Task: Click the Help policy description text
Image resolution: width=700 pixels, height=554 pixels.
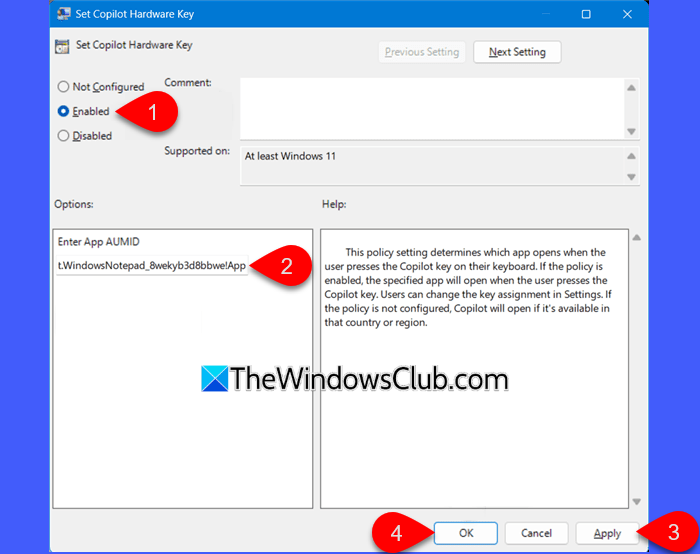Action: (x=467, y=287)
